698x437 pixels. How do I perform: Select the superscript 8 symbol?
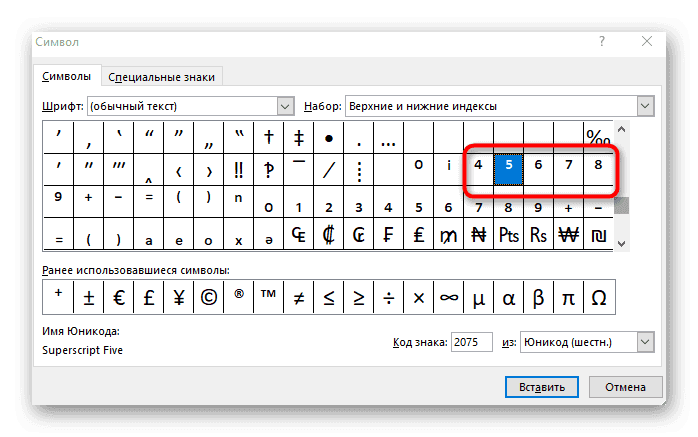point(598,170)
